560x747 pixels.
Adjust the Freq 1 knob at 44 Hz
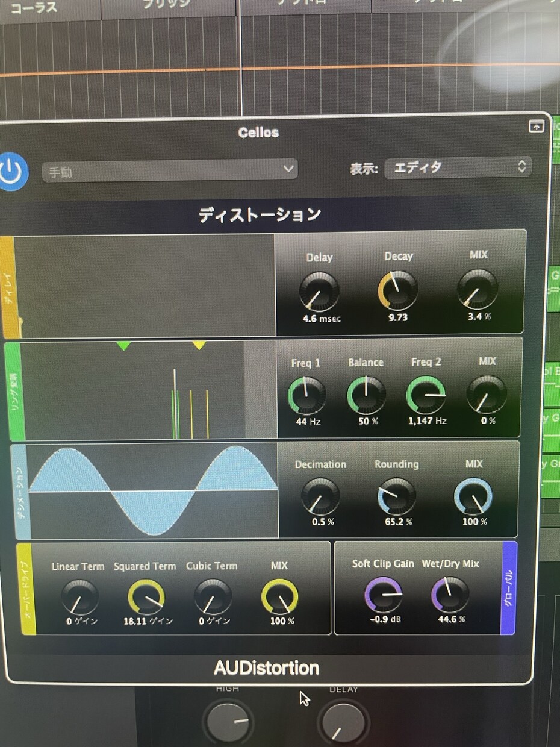tap(306, 396)
